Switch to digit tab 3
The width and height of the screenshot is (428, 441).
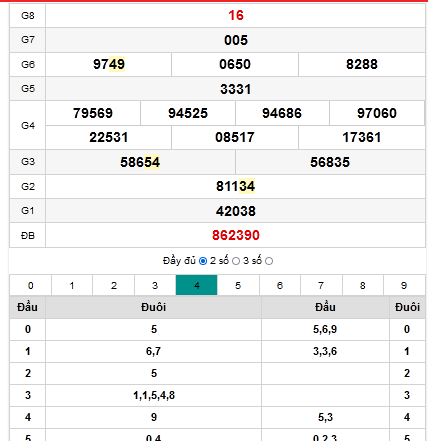155,285
